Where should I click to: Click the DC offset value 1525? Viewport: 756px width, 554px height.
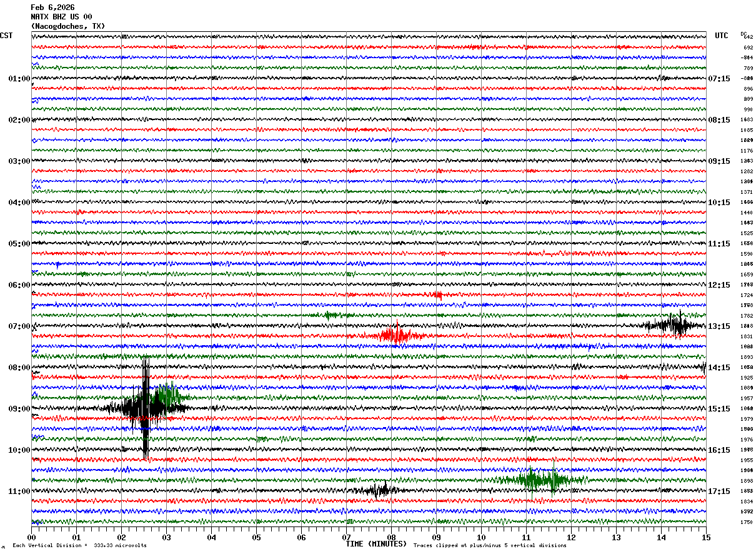(747, 233)
